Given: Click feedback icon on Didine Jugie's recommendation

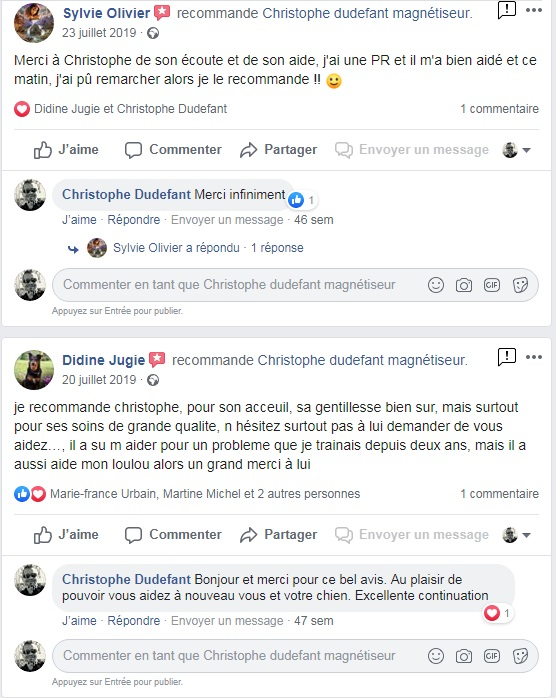Looking at the screenshot, I should tap(507, 357).
